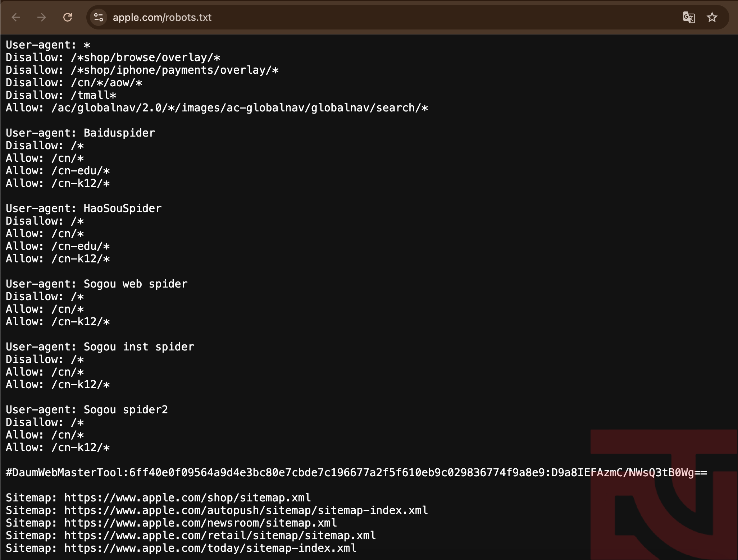Screen dimensions: 738x560
Task: Click 'Disallow: /*shop/browse/overlay/*' line
Action: (113, 58)
